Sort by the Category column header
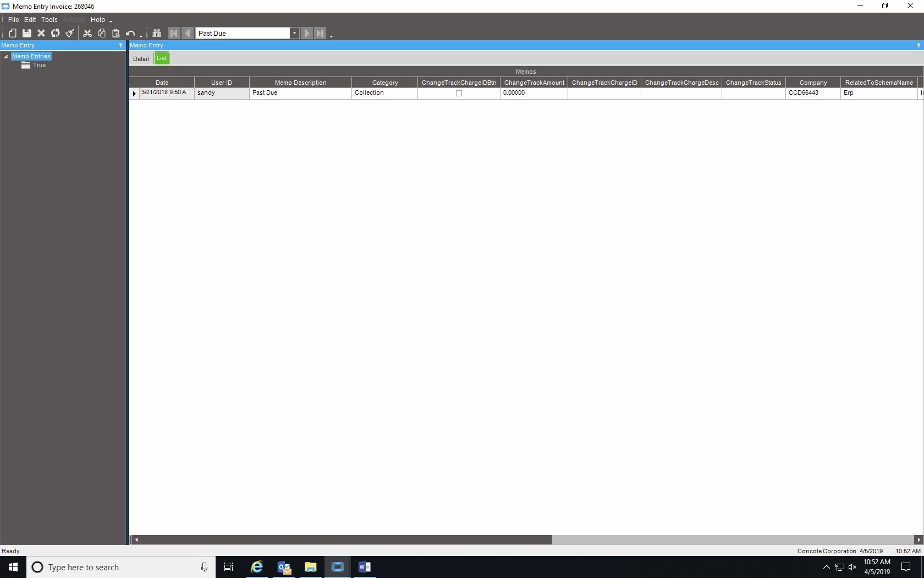Screen dimensions: 924x578 point(385,83)
